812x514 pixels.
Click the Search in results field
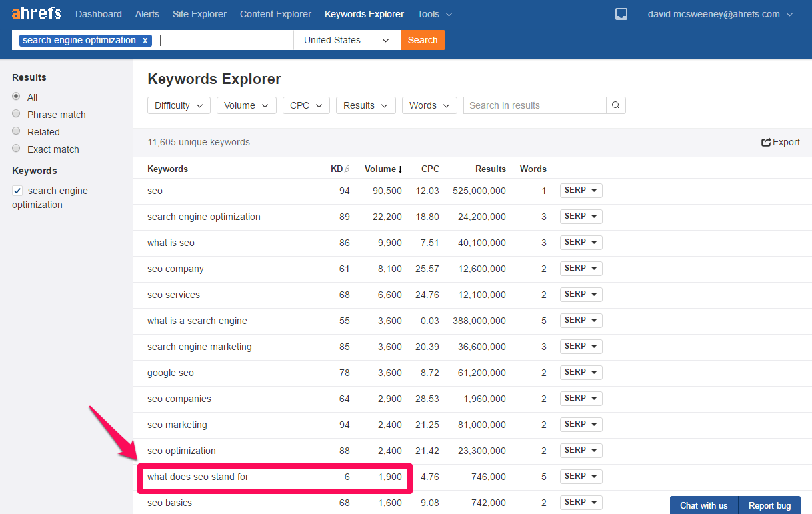[535, 105]
